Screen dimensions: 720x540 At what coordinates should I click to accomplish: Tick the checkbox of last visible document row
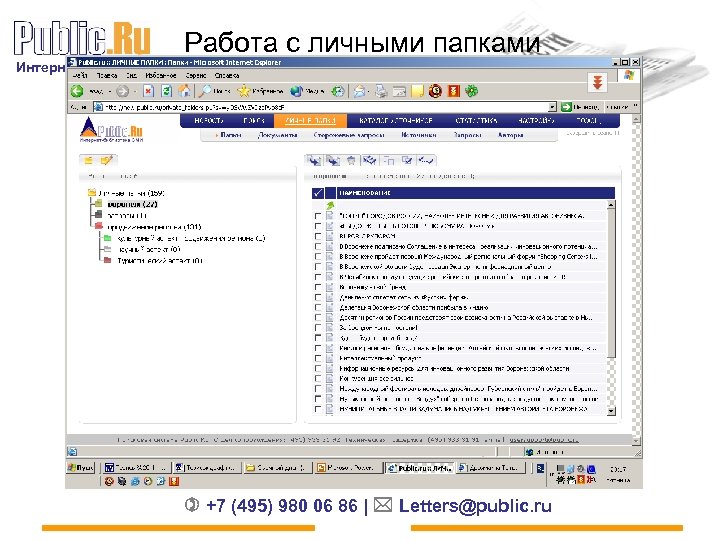click(x=318, y=409)
